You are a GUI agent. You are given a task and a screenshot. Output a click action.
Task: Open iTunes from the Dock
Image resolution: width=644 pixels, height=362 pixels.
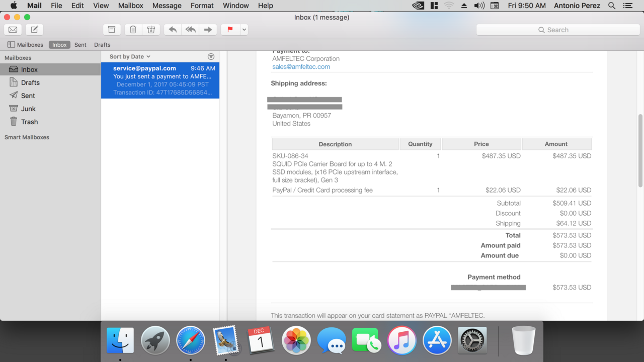[402, 340]
